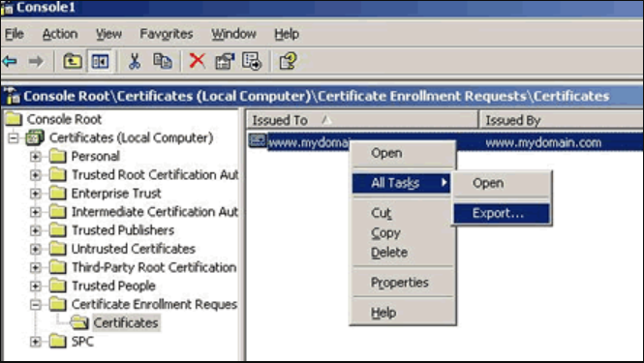Collapse the Certificates (Local Computer) node
Viewport: 644px width, 363px height.
pyautogui.click(x=14, y=138)
